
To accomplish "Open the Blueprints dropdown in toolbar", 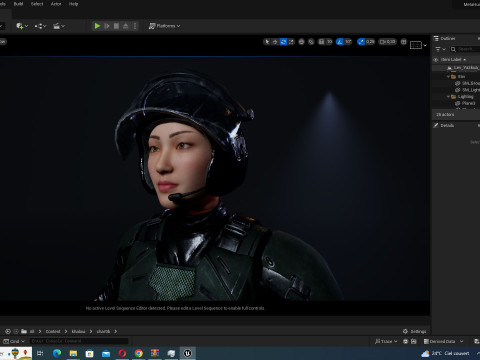I will click(x=40, y=26).
